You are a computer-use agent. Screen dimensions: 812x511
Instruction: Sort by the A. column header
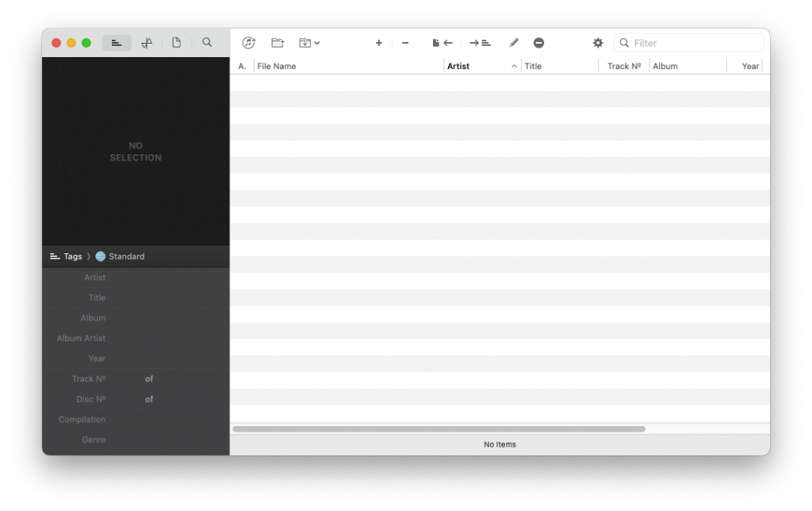tap(242, 67)
